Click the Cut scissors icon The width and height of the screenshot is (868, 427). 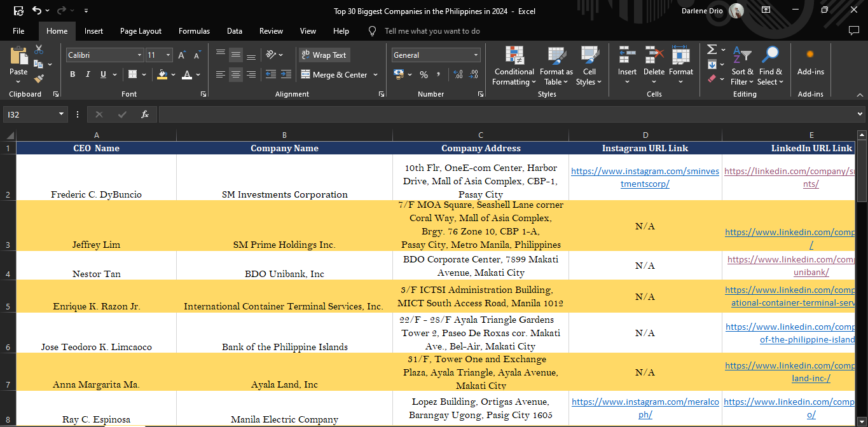pyautogui.click(x=39, y=50)
